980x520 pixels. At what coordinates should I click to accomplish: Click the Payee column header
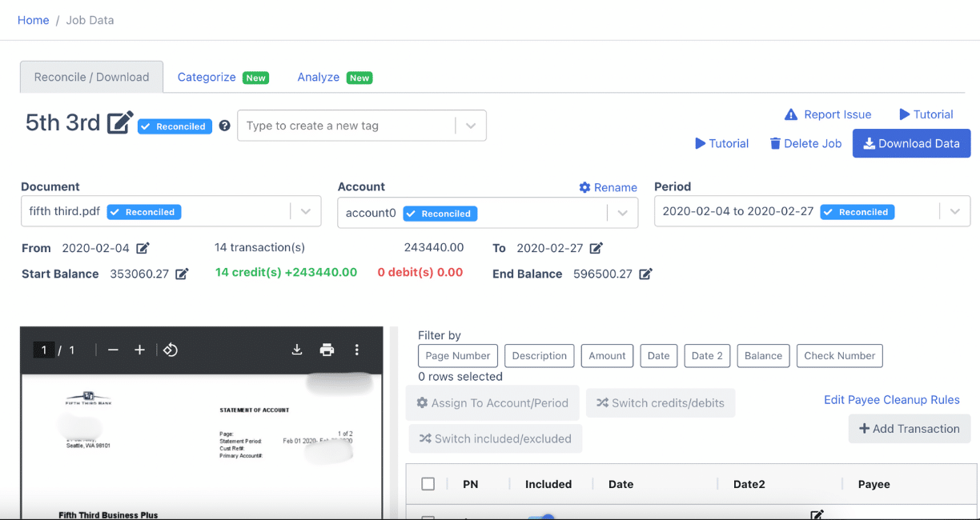pyautogui.click(x=874, y=484)
